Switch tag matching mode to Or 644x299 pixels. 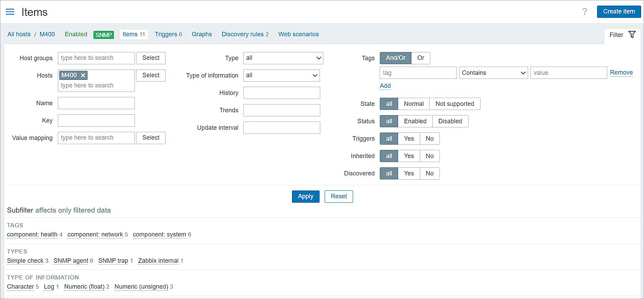pos(421,58)
